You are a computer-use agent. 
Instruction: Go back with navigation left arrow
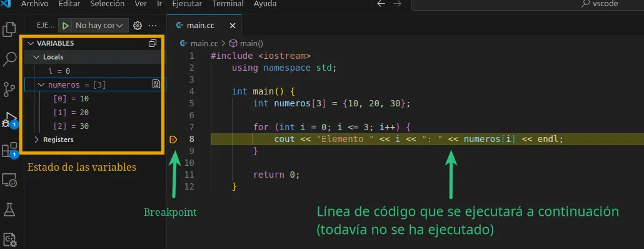(381, 4)
